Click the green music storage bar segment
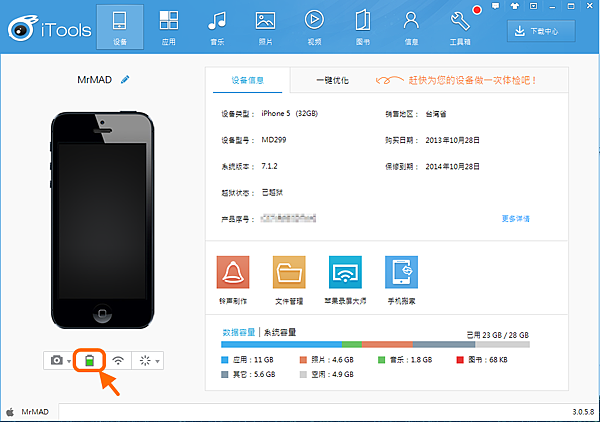 [352, 345]
